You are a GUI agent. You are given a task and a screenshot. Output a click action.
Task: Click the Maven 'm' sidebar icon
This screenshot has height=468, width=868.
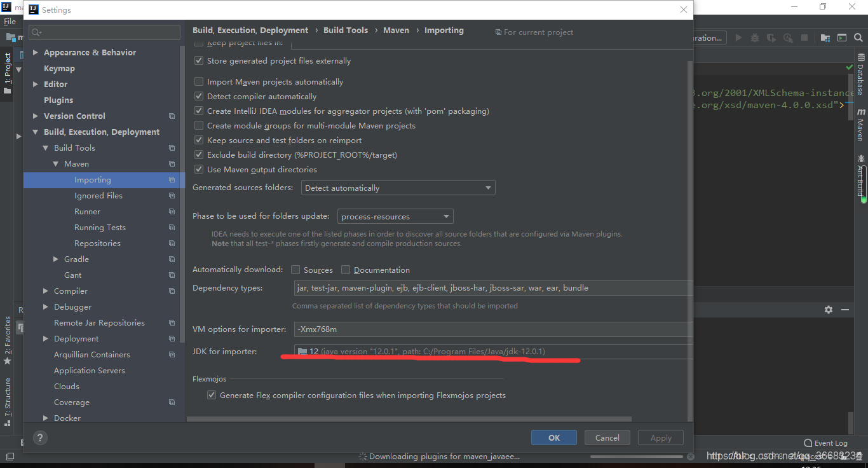click(860, 112)
